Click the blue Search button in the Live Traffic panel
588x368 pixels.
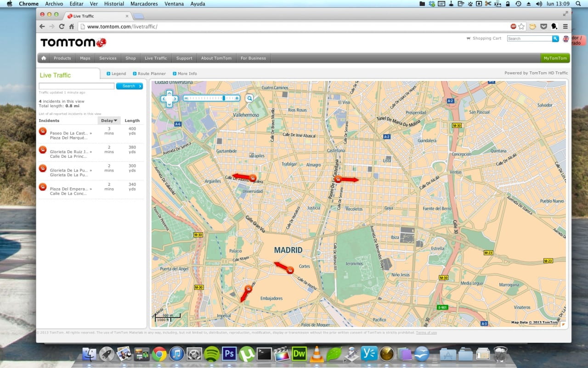(129, 86)
